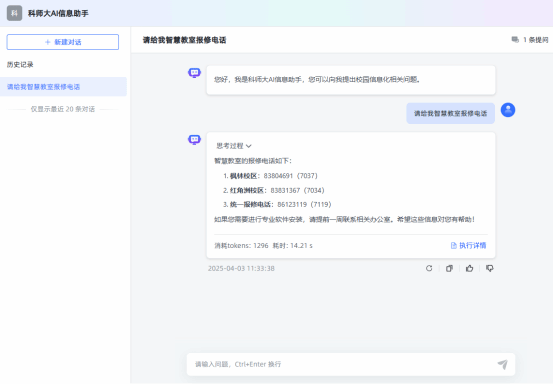Viewport: 554px width, 384px height.
Task: Click the greeting message from the assistant
Action: (351, 80)
